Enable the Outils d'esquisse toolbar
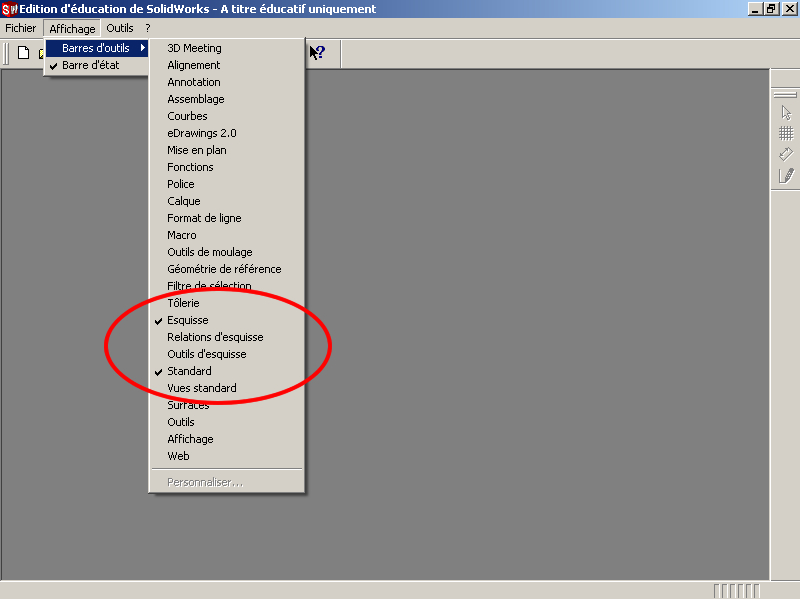The image size is (800, 600). (227, 355)
